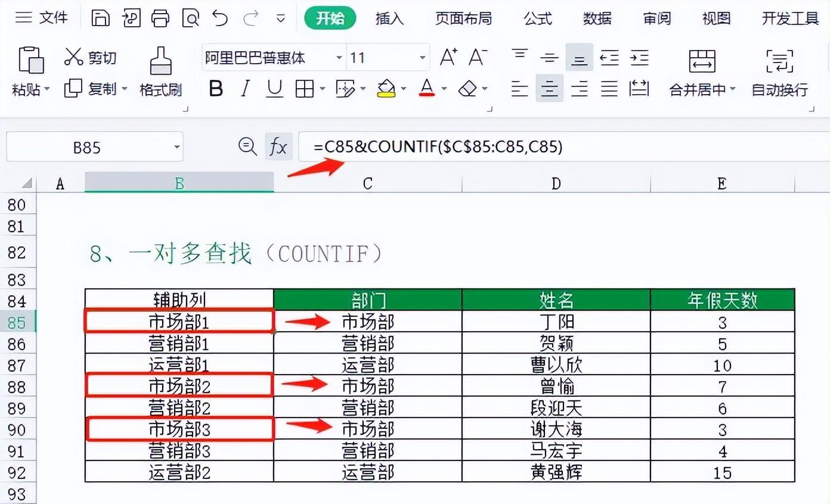The width and height of the screenshot is (830, 504).
Task: Align text to vertical middle
Action: pyautogui.click(x=549, y=57)
